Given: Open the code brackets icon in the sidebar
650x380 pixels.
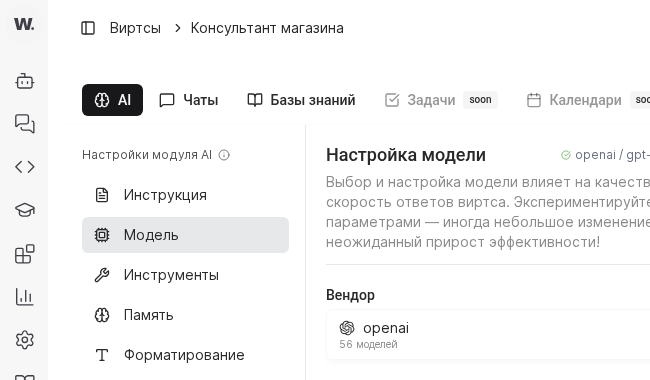Looking at the screenshot, I should click(24, 167).
